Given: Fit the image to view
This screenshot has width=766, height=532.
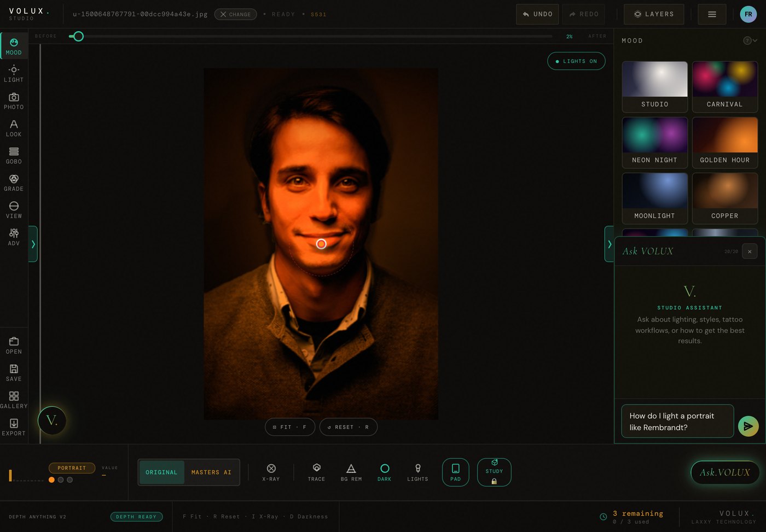Looking at the screenshot, I should click(290, 427).
